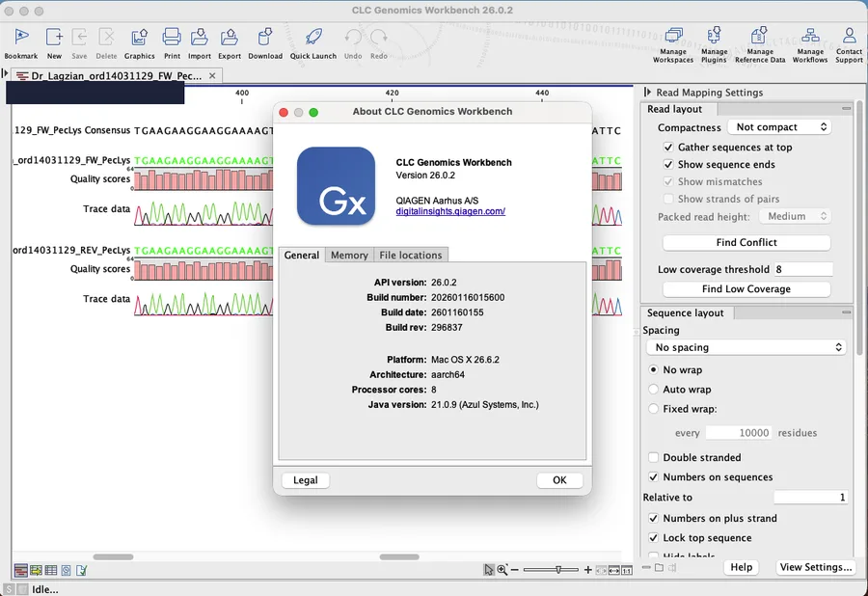Select the arrow selection mode tool
The width and height of the screenshot is (868, 596).
(488, 569)
